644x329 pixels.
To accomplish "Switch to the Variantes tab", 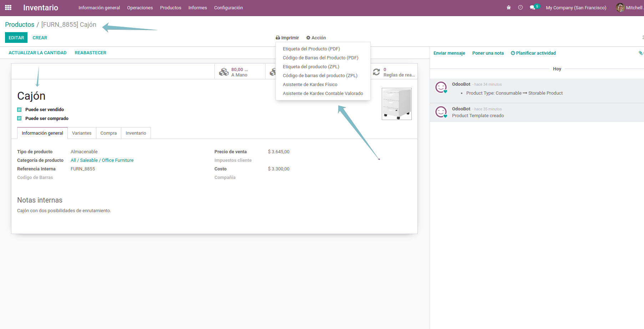I will pos(82,133).
